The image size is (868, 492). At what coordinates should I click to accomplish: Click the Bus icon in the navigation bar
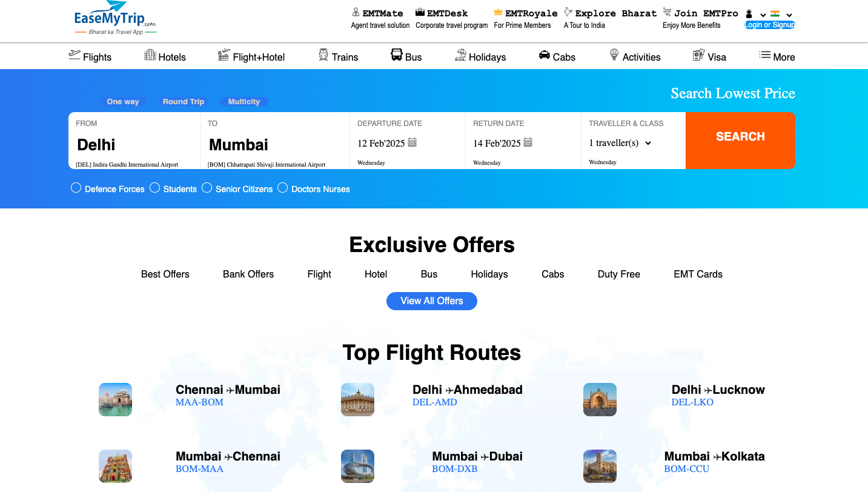pos(397,55)
